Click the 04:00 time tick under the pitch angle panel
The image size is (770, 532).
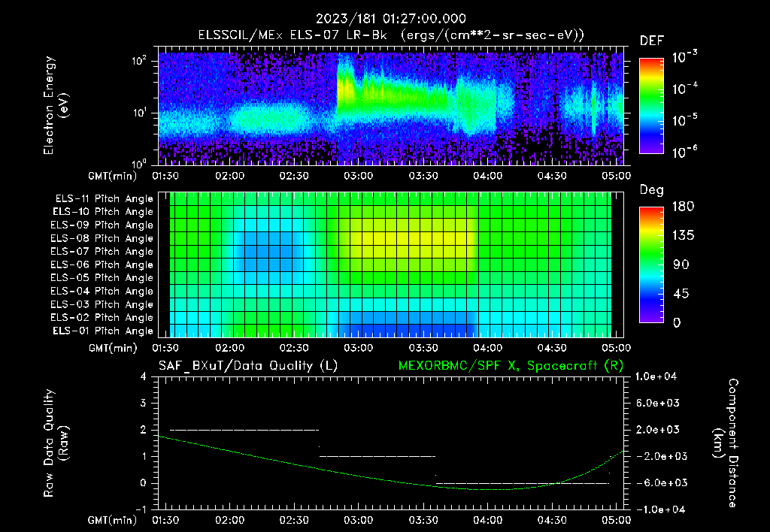click(x=487, y=348)
